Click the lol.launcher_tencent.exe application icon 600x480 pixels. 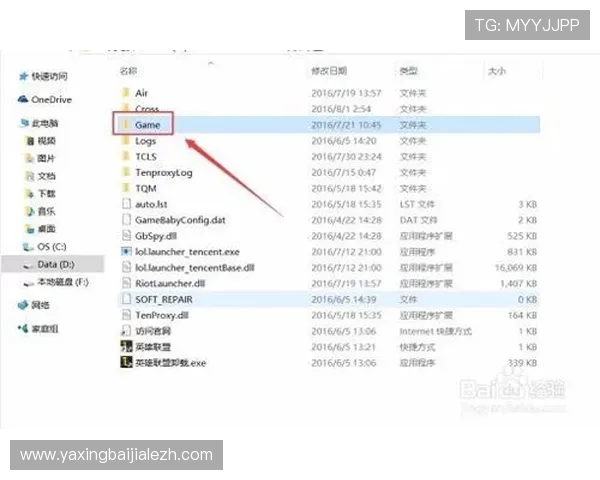pos(126,251)
